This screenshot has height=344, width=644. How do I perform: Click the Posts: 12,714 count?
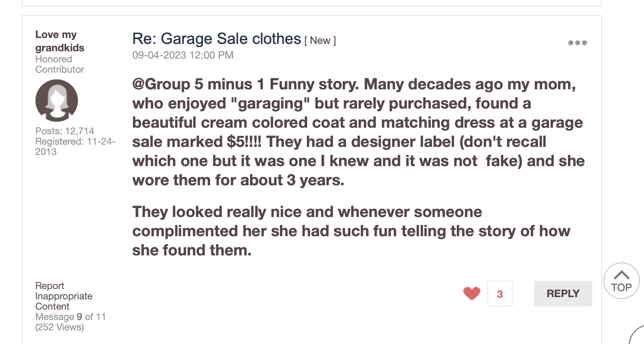(x=65, y=131)
